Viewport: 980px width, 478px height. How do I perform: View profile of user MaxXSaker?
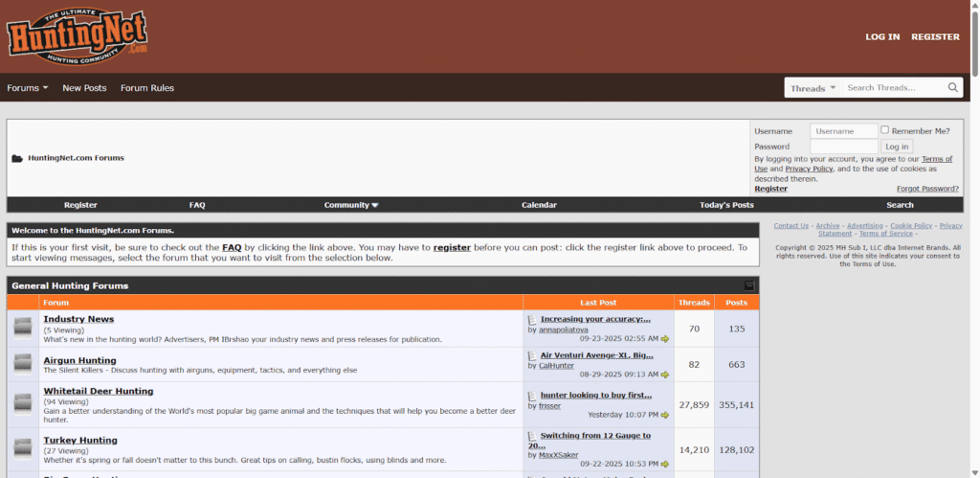[x=558, y=455]
